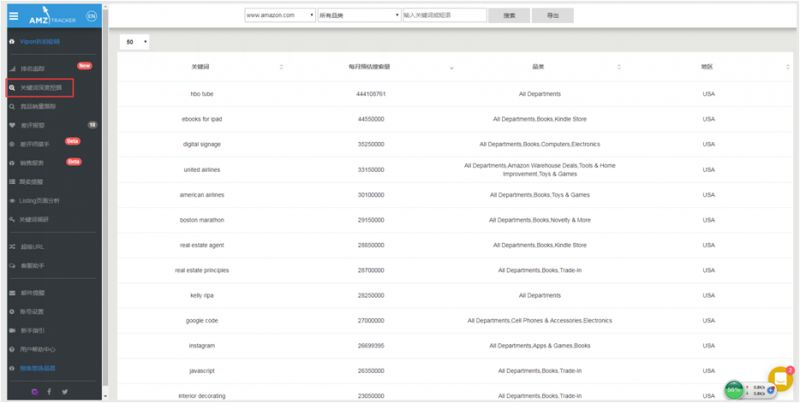Open the sidebar entry with list icon
Screen dimensions: 800x403
(x=28, y=182)
